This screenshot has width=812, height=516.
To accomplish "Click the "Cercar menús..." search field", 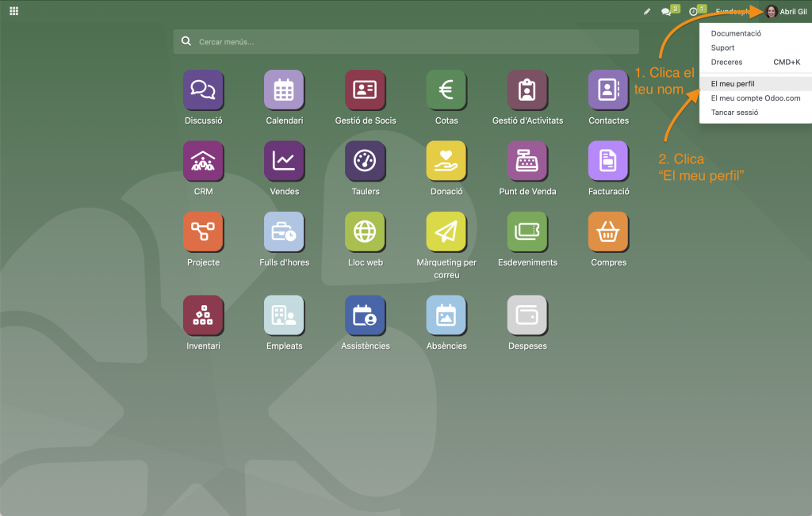I will 406,41.
